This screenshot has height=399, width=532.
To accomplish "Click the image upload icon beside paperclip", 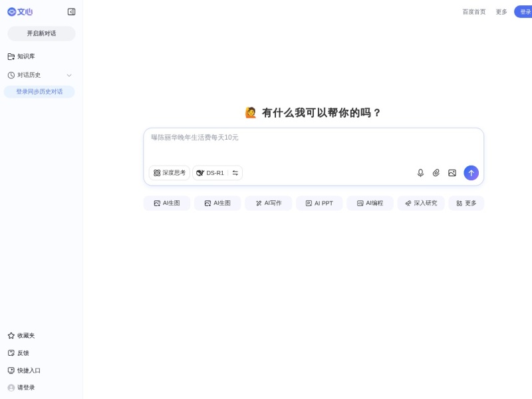I will coord(452,173).
